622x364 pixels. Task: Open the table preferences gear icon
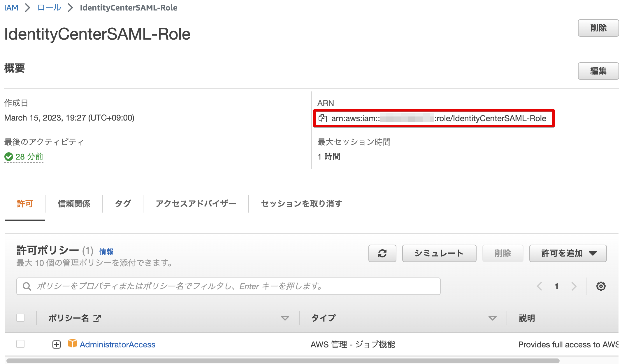coord(600,286)
